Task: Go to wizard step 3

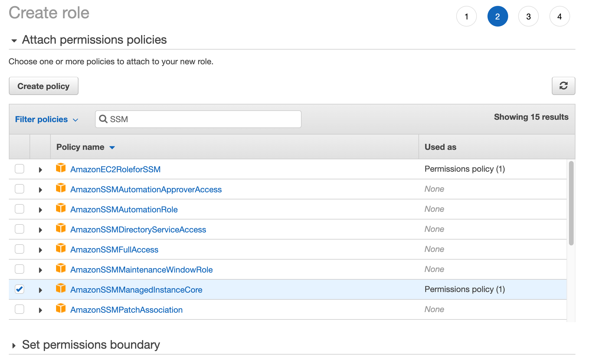Action: (x=529, y=17)
